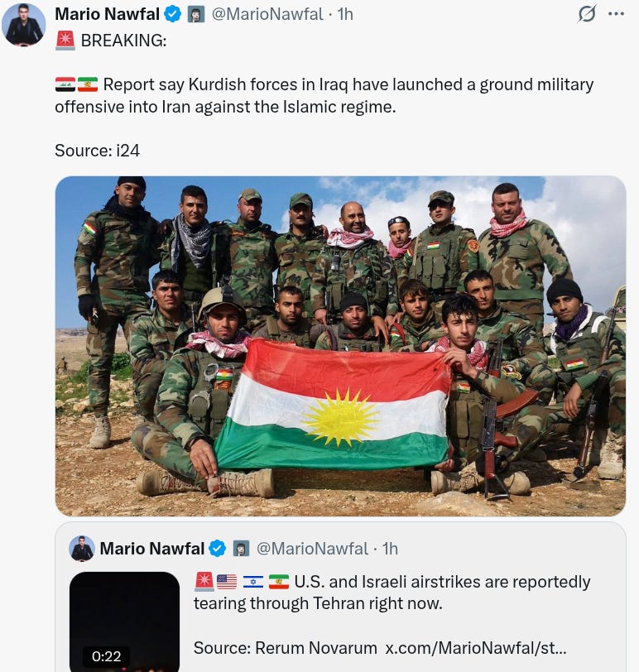Open the Kurdish soldiers photo
The width and height of the screenshot is (639, 672).
pos(341,346)
